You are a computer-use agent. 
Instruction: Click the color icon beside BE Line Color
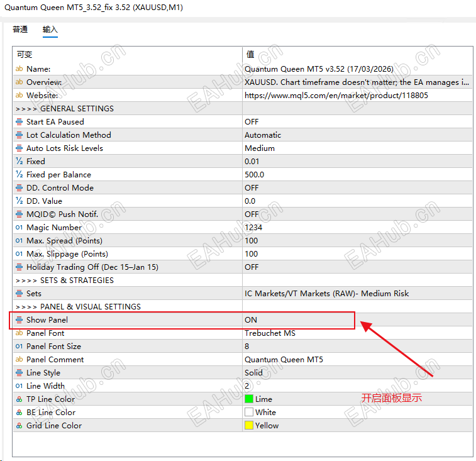pyautogui.click(x=19, y=412)
